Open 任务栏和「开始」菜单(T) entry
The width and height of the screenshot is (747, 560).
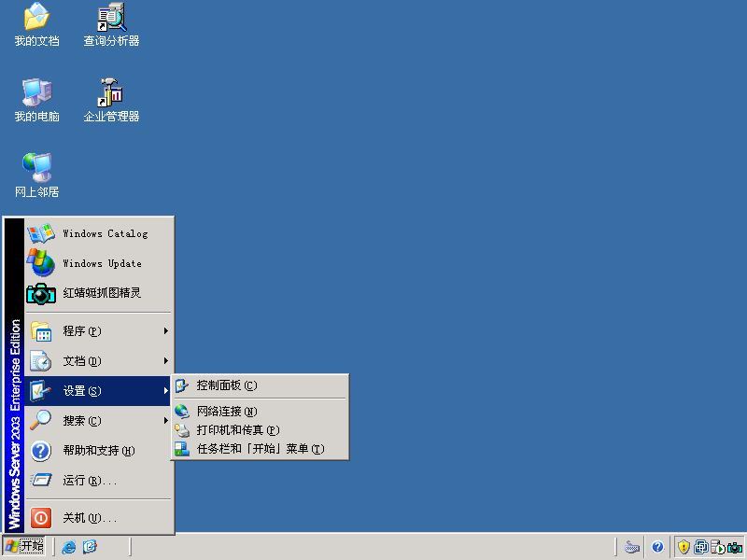[260, 449]
